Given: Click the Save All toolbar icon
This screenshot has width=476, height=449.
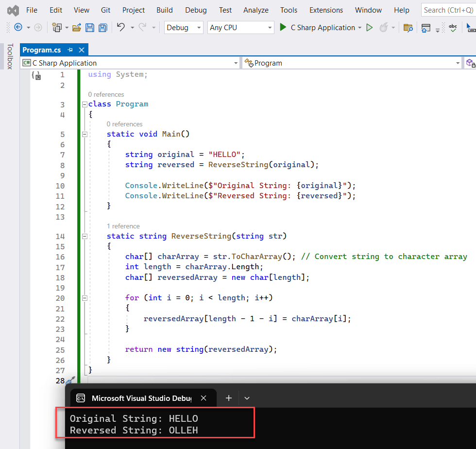Looking at the screenshot, I should point(102,28).
